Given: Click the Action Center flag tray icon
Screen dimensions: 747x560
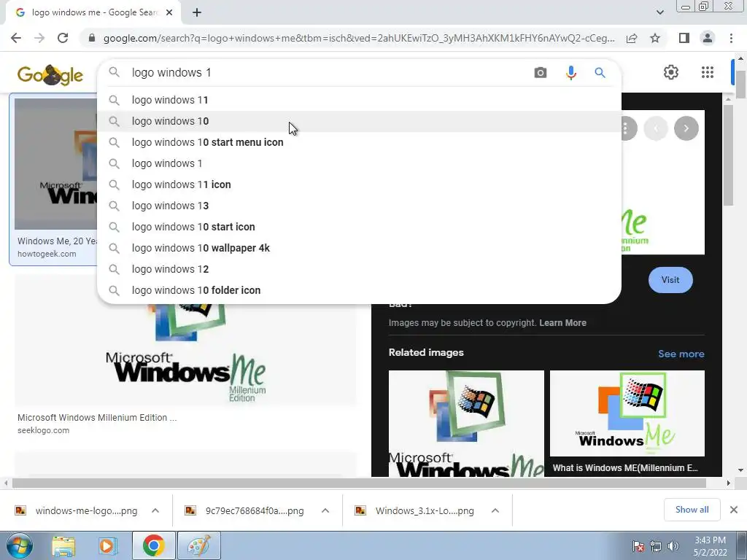Looking at the screenshot, I should [x=638, y=546].
